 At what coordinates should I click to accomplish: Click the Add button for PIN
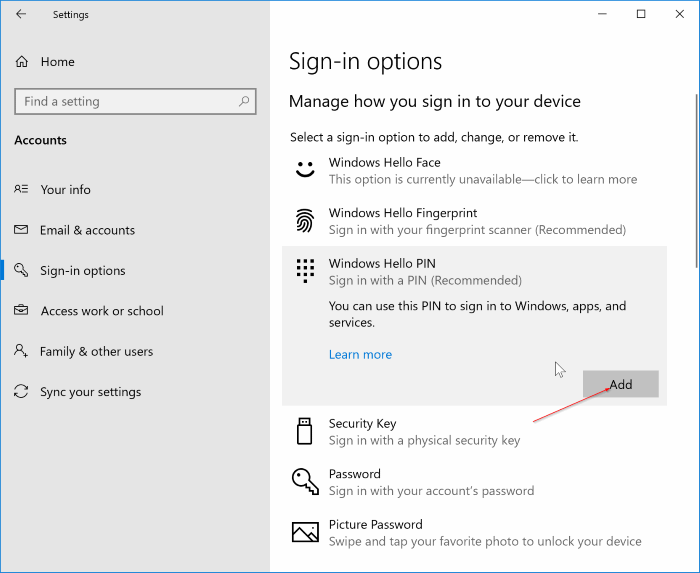621,384
